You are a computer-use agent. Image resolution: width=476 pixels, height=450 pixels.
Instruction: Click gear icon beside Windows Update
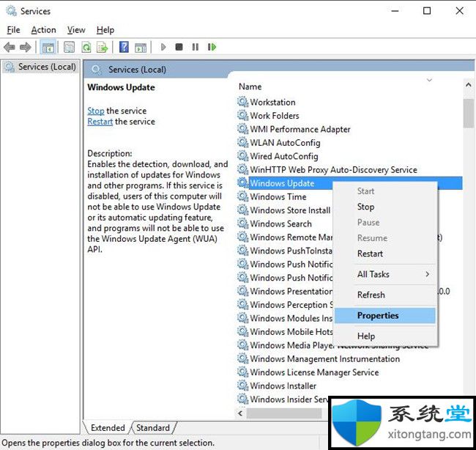pos(242,183)
